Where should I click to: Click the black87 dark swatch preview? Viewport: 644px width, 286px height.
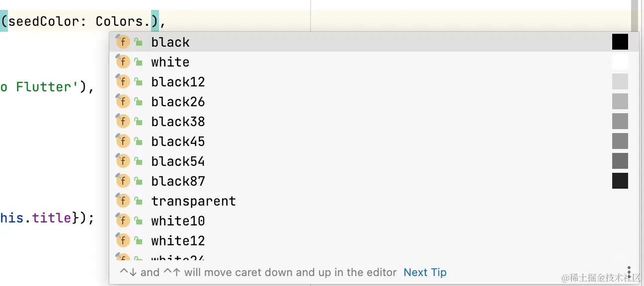coord(620,181)
